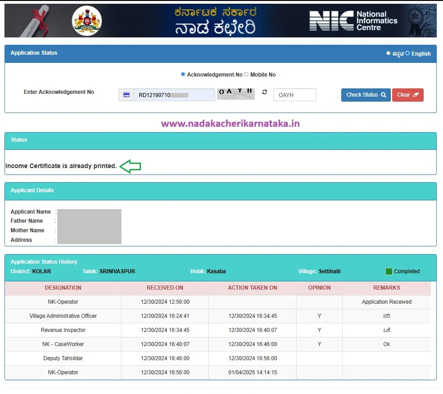
Task: Switch language to Kannada radio option
Action: [388, 53]
